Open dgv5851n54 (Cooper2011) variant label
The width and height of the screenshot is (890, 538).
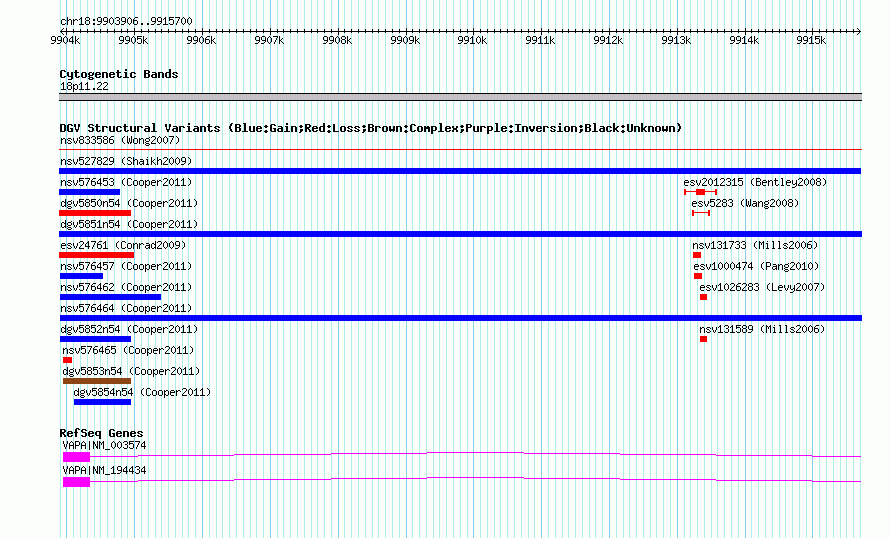pos(129,224)
